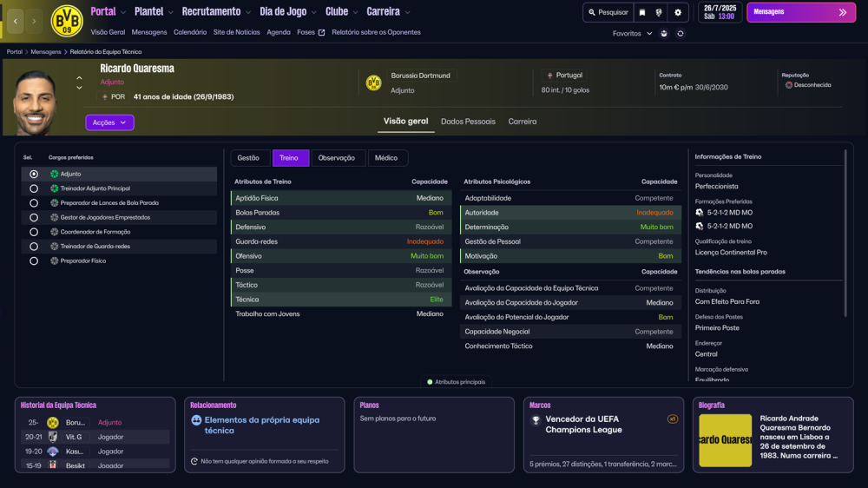Click Borussia Dortmund badge in profile header

click(x=373, y=83)
